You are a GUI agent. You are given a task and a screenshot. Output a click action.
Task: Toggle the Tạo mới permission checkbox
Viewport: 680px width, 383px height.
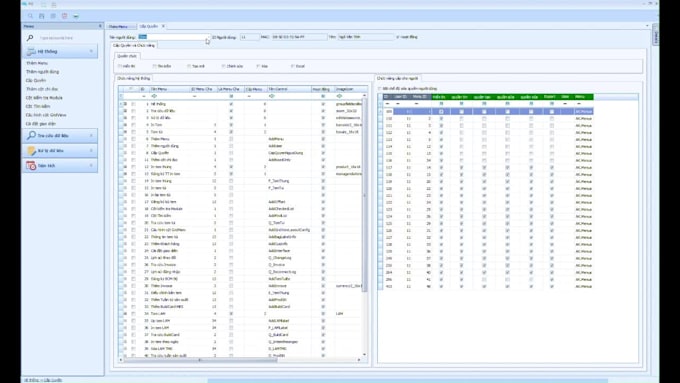click(189, 66)
